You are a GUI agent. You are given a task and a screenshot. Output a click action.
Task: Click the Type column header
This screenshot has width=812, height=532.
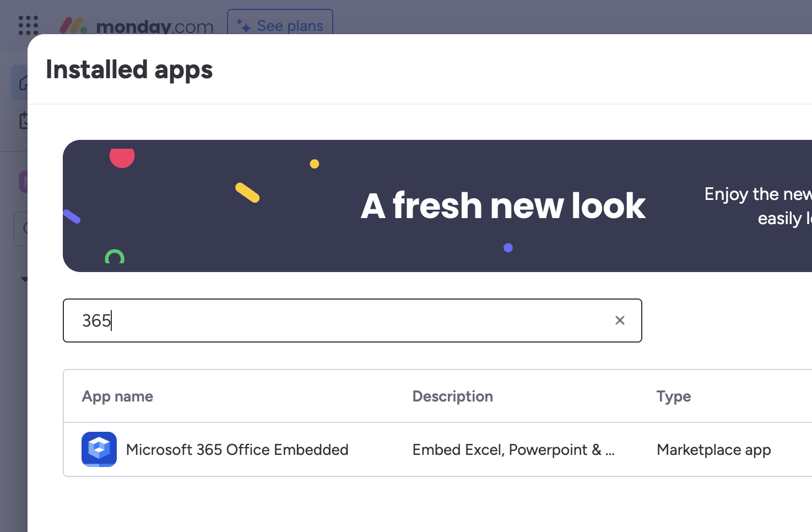point(673,396)
